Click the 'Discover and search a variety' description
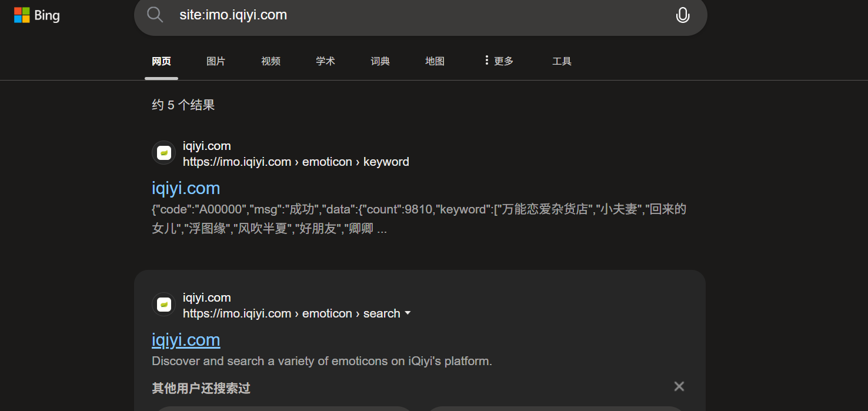Image resolution: width=868 pixels, height=411 pixels. 322,361
